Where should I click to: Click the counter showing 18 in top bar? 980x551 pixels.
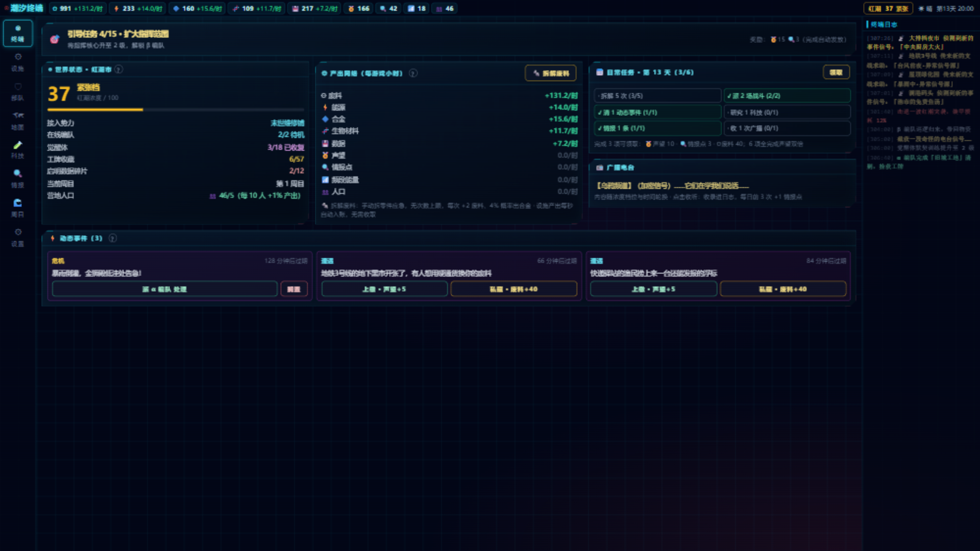tap(417, 9)
